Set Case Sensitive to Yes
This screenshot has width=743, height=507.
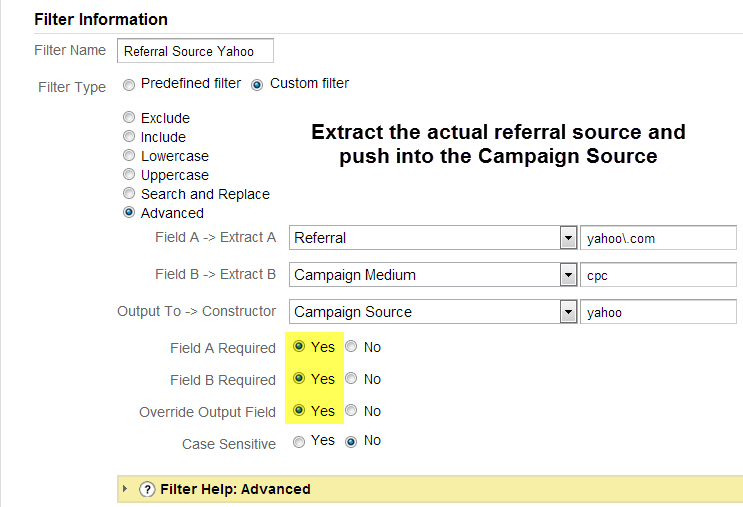(299, 442)
